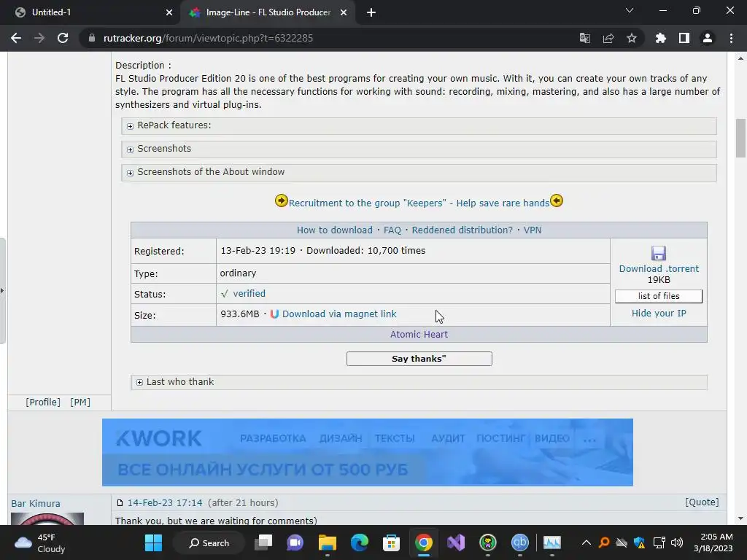Image resolution: width=747 pixels, height=560 pixels.
Task: Open the Chrome profile menu
Action: pyautogui.click(x=708, y=38)
